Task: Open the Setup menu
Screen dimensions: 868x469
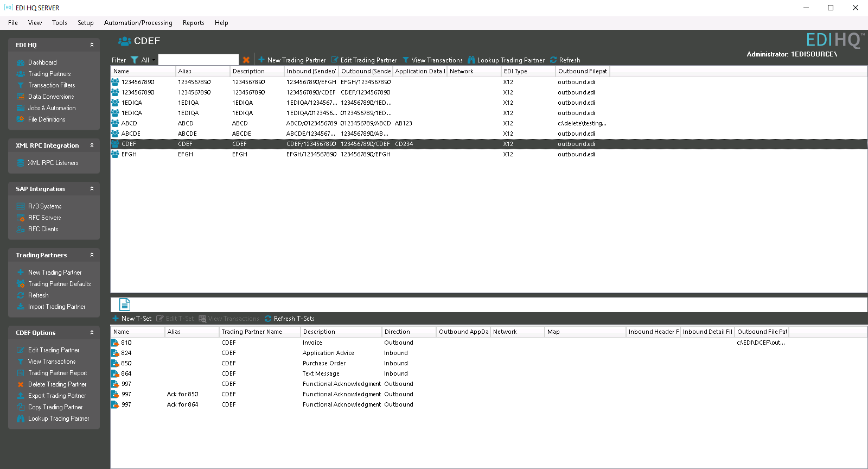Action: point(86,23)
